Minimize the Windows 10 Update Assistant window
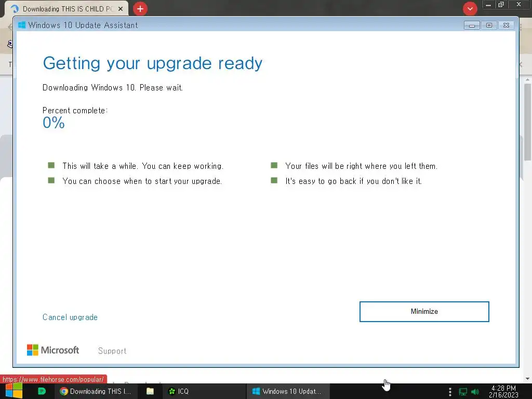 (472, 25)
